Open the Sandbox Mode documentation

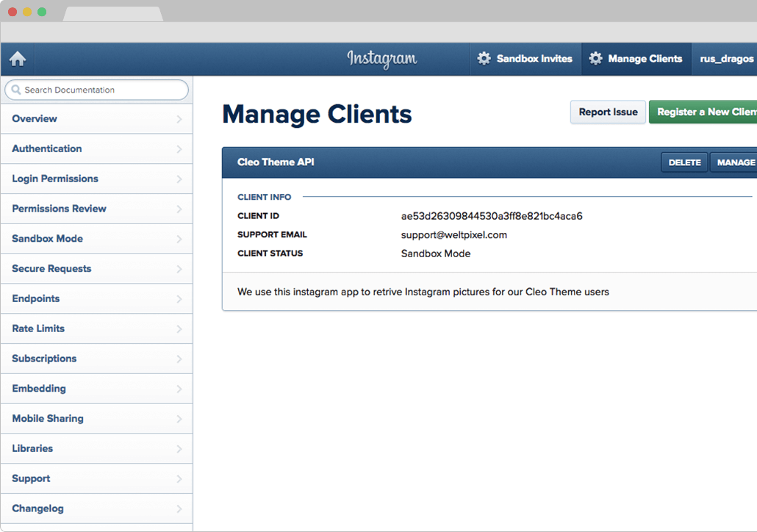click(47, 239)
